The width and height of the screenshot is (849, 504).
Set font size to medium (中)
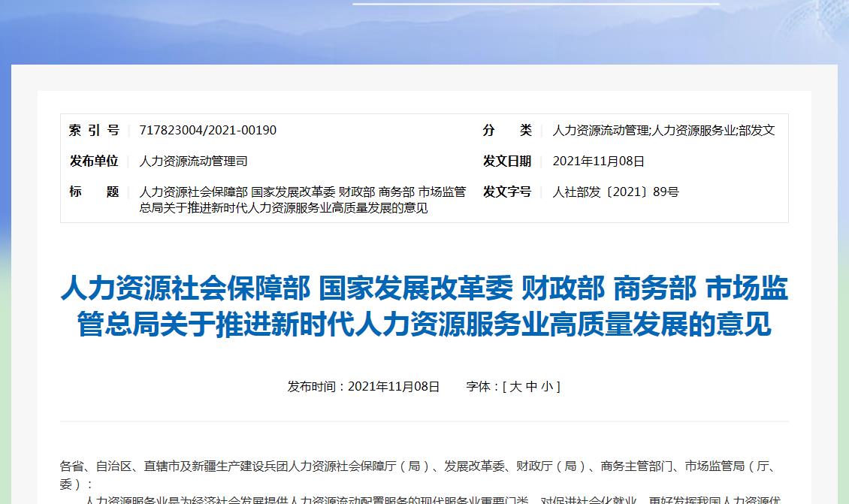pos(531,386)
